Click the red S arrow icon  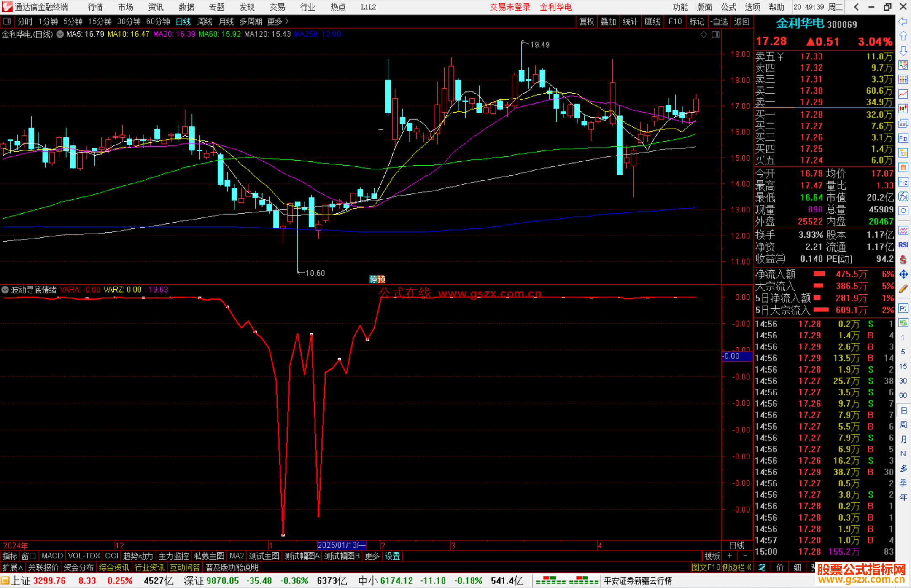click(x=903, y=259)
